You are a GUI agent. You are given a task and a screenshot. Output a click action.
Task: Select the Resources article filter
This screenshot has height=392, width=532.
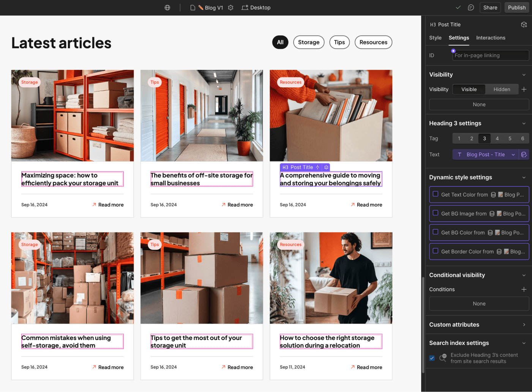[x=373, y=42]
